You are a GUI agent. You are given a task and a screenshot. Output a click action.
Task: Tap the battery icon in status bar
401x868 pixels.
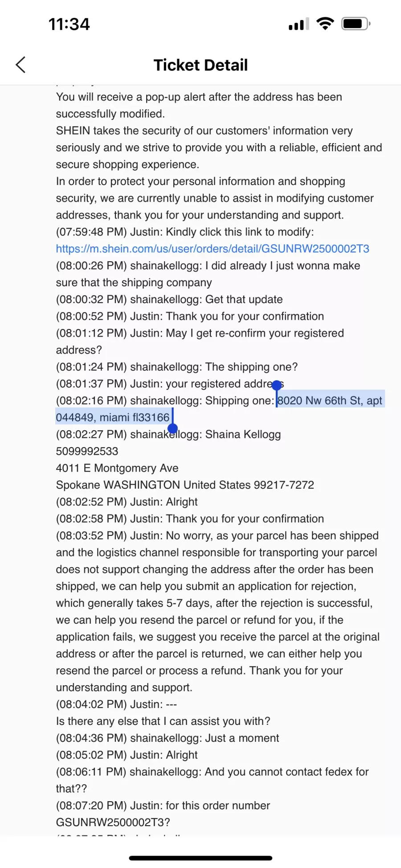pyautogui.click(x=356, y=24)
